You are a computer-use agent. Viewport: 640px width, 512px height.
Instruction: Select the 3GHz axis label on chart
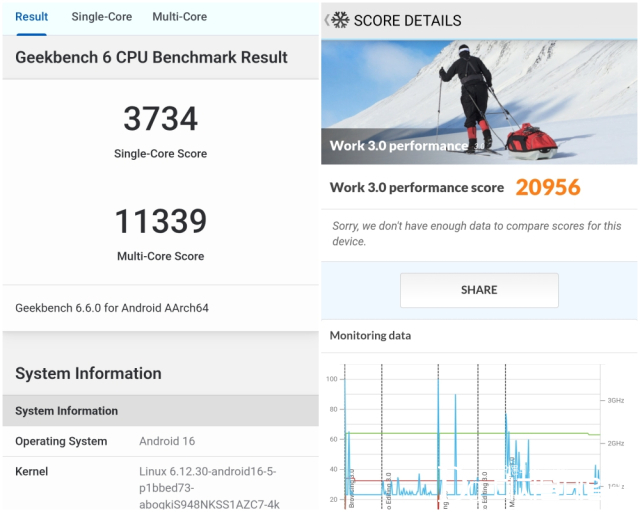tap(616, 401)
